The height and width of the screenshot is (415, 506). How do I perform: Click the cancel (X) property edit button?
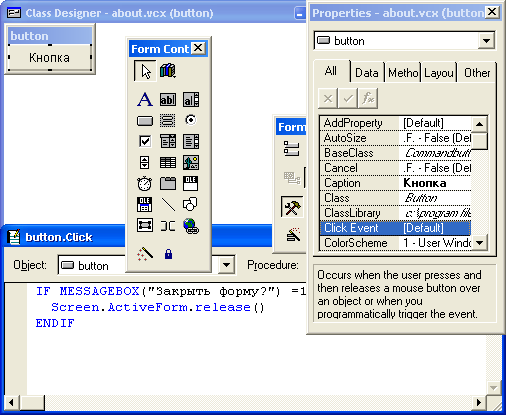[328, 98]
